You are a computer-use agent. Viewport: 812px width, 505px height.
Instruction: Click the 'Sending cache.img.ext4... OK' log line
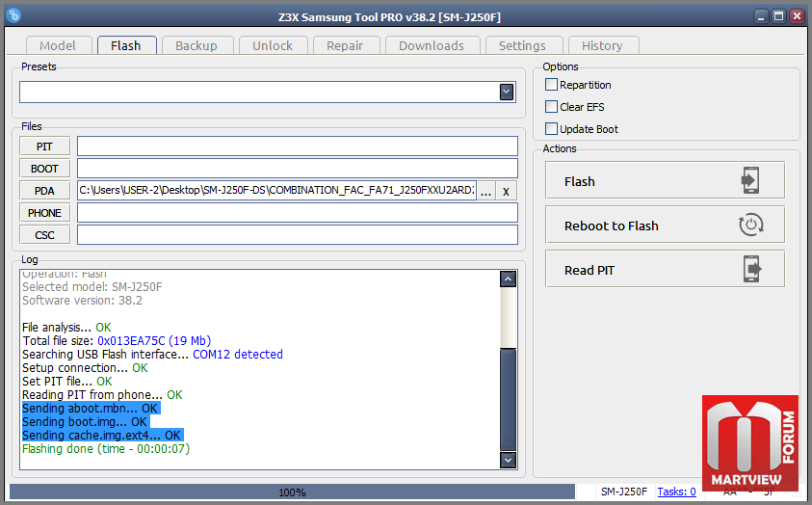pos(102,435)
